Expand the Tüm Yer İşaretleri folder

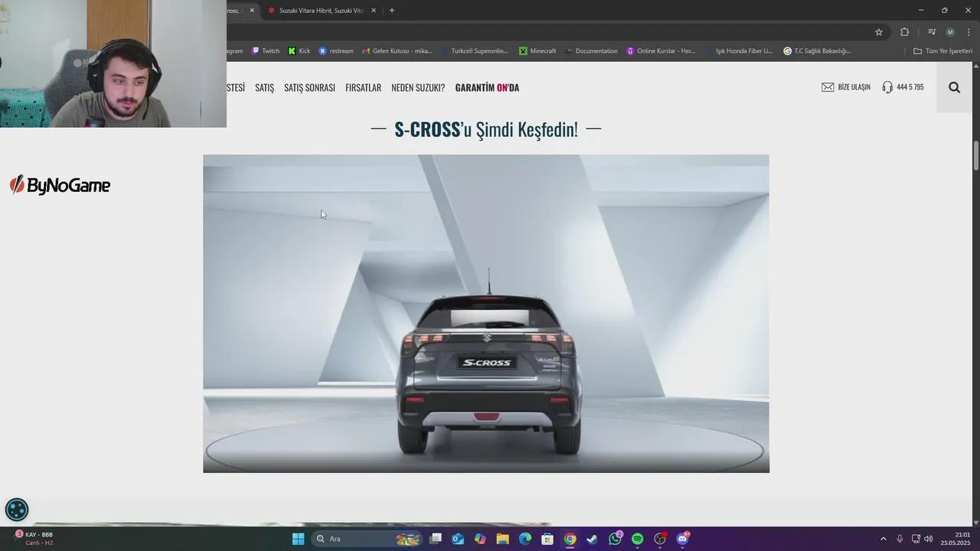tap(942, 51)
